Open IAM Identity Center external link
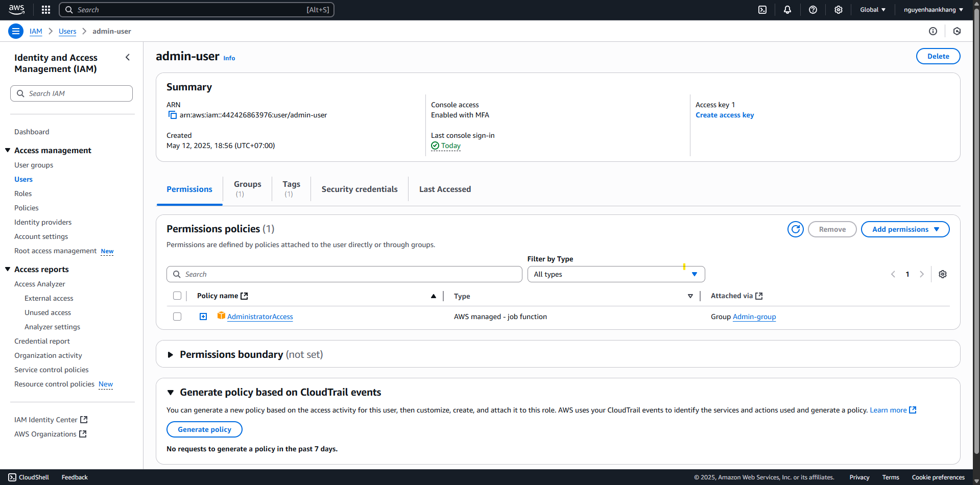The height and width of the screenshot is (485, 980). (x=84, y=420)
